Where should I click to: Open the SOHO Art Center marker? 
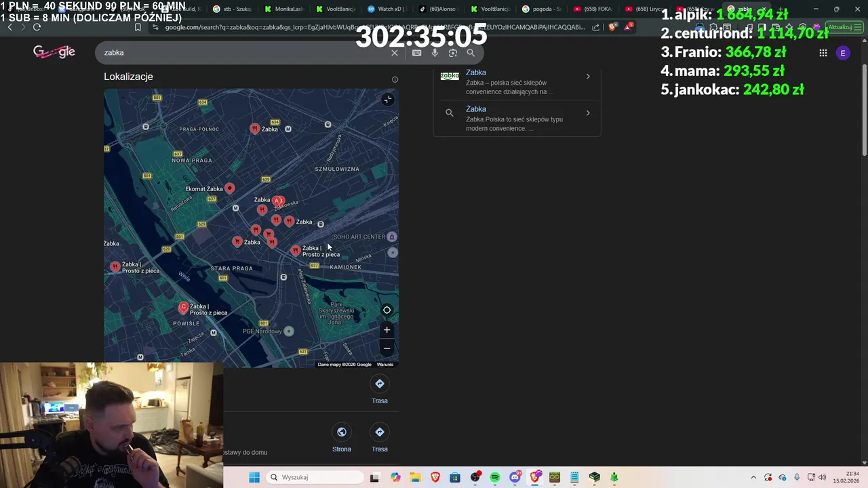pos(391,237)
